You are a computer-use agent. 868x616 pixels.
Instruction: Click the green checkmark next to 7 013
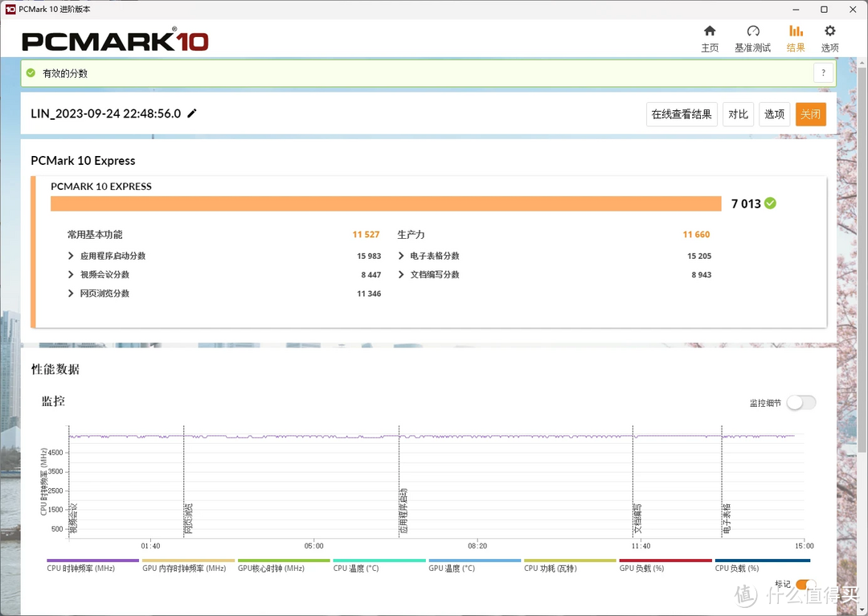point(770,203)
